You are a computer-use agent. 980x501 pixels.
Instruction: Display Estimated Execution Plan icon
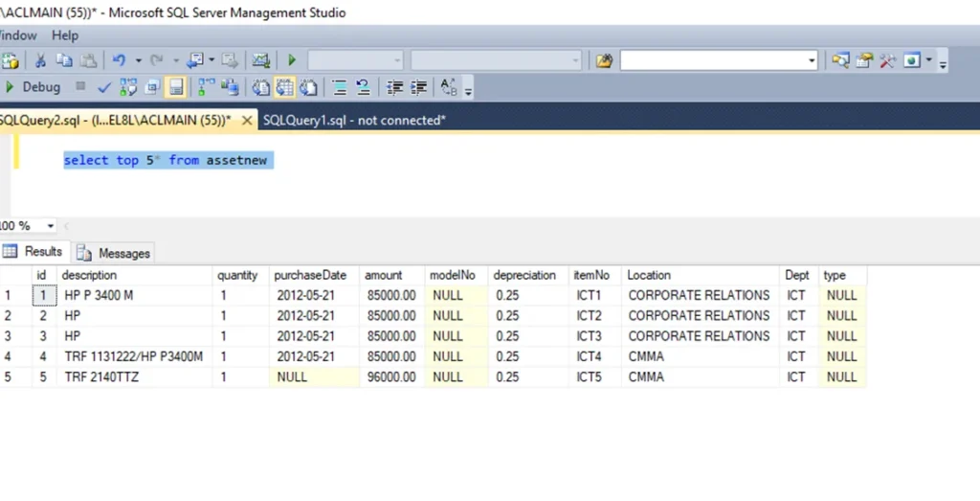128,87
